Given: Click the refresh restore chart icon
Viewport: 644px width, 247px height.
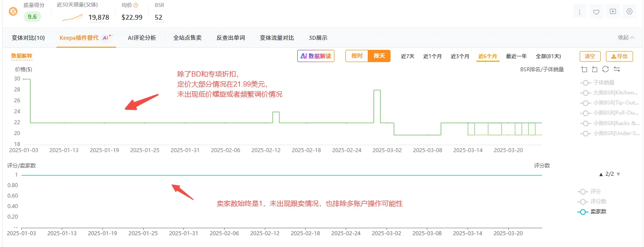Looking at the screenshot, I should (605, 69).
